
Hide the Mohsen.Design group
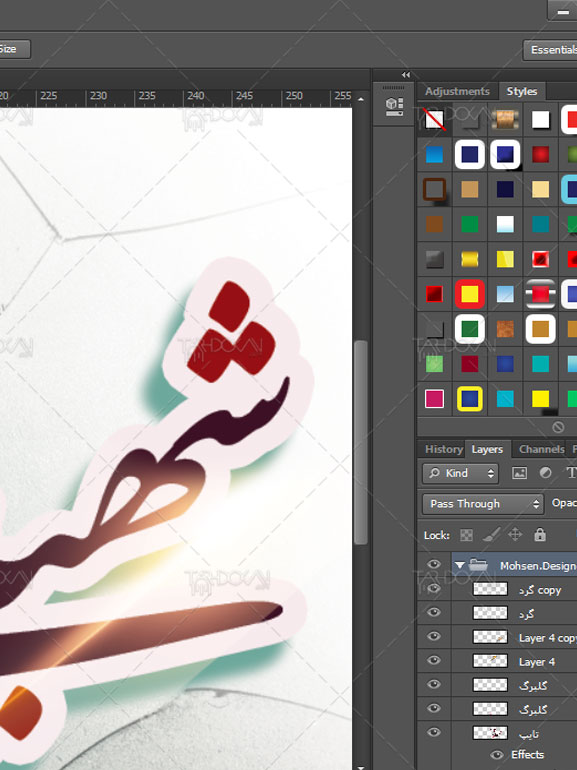(x=434, y=565)
